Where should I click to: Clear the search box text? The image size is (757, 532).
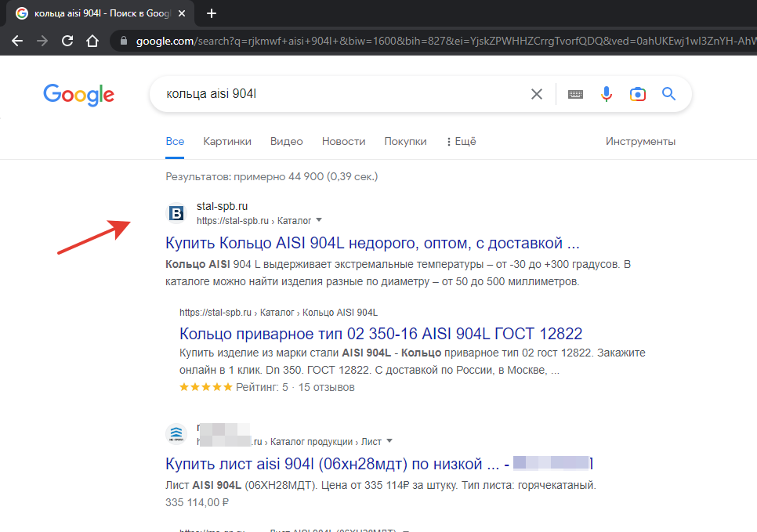pos(537,95)
